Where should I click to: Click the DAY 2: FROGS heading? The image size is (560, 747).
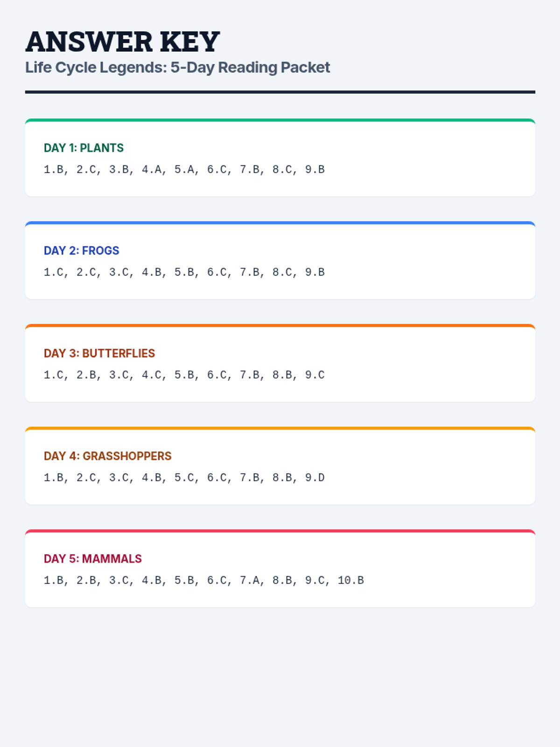click(81, 251)
